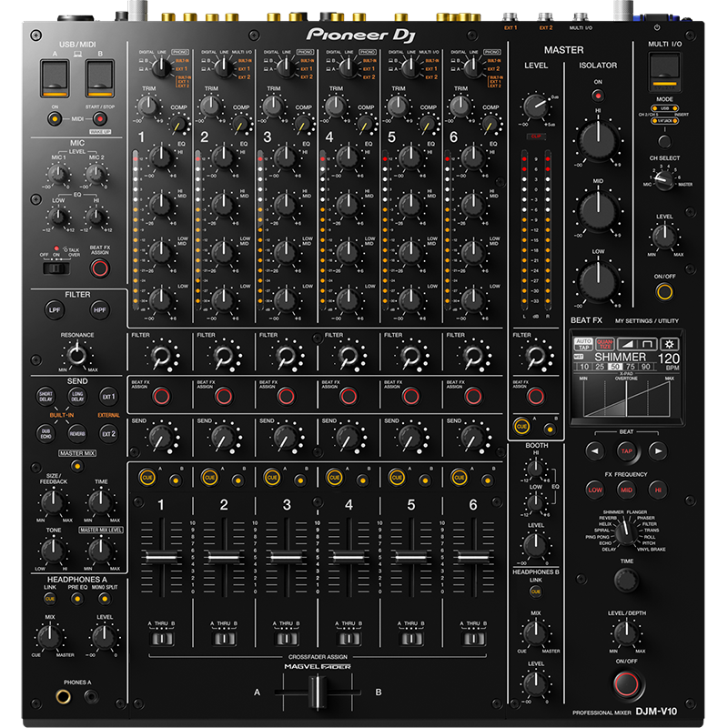Tap the QUANTIZE button on the display
This screenshot has width=728, height=728.
605,344
